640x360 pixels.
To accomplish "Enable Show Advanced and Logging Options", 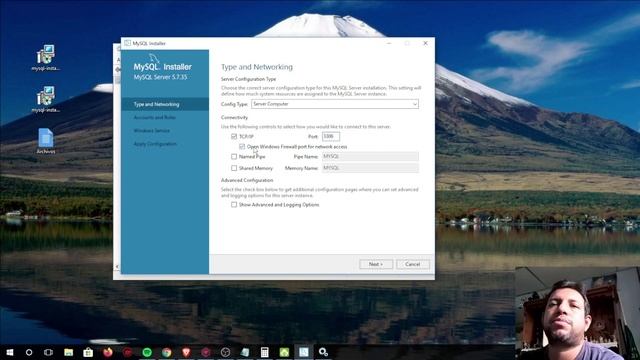I will pyautogui.click(x=234, y=204).
